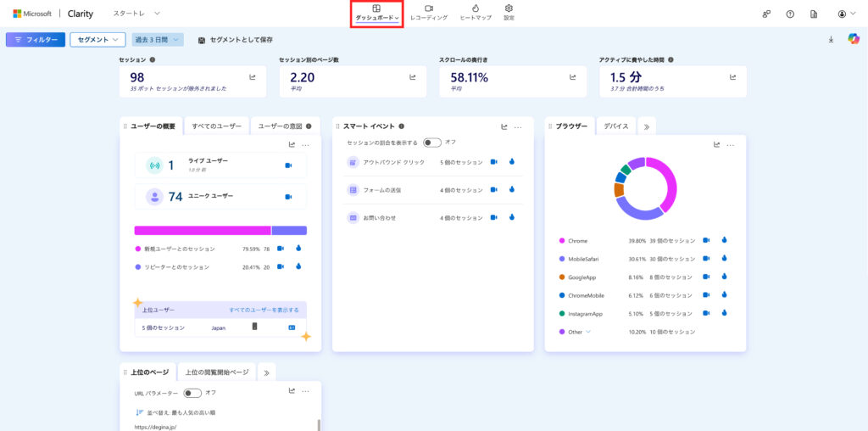Expand the Other browser row

click(588, 332)
